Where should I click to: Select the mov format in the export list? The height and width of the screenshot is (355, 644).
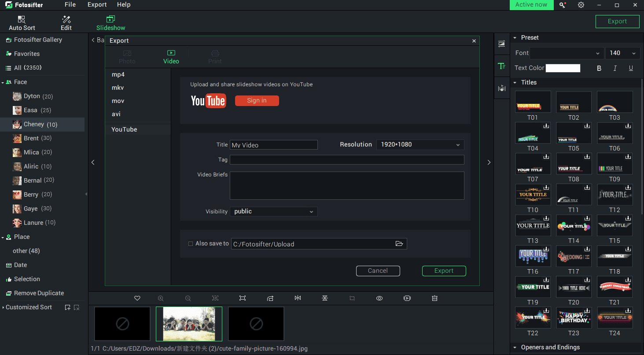click(118, 101)
